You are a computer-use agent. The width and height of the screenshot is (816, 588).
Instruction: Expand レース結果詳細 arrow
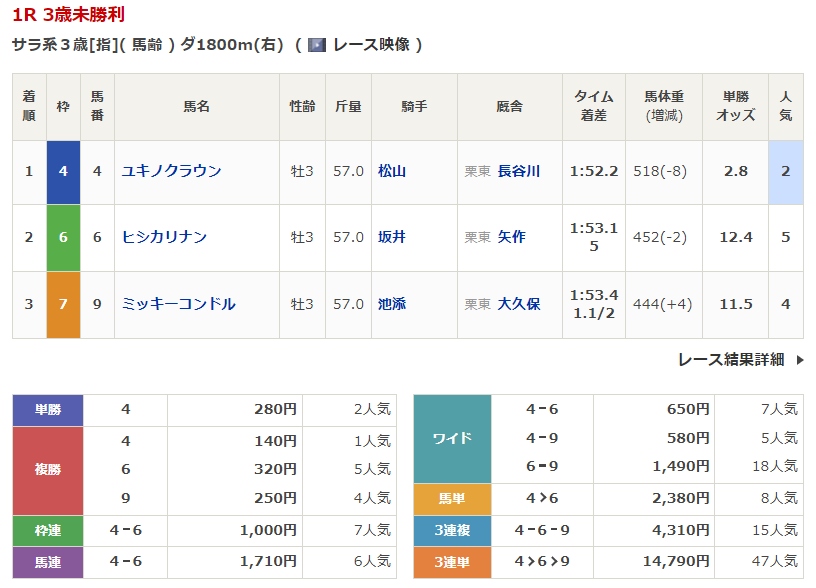click(799, 360)
